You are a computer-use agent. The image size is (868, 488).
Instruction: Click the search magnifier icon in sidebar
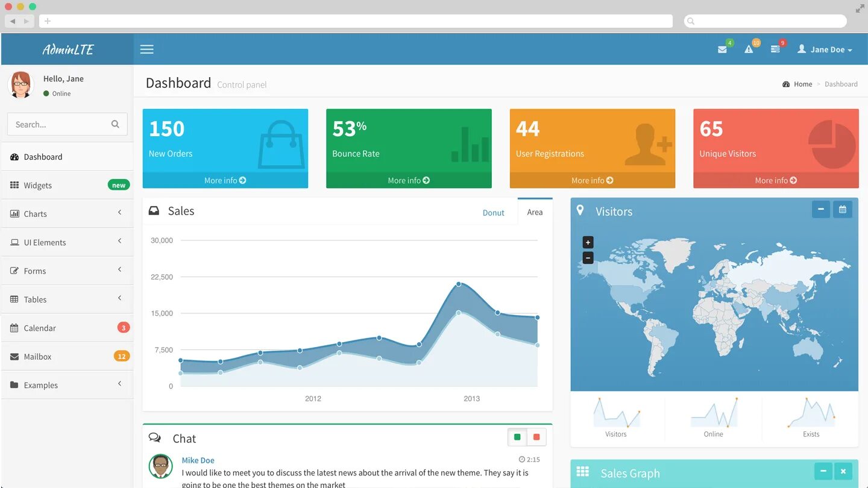(x=115, y=124)
